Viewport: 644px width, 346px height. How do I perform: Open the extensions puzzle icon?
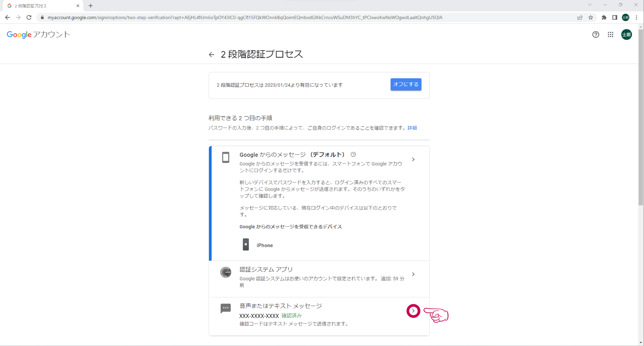(604, 17)
